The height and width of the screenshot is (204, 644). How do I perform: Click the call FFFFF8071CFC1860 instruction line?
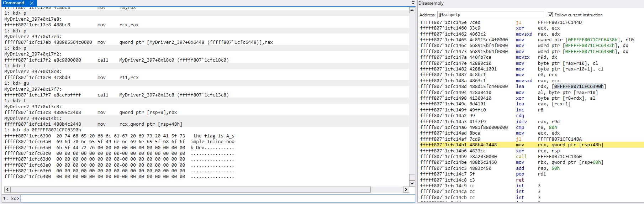[x=530, y=157]
